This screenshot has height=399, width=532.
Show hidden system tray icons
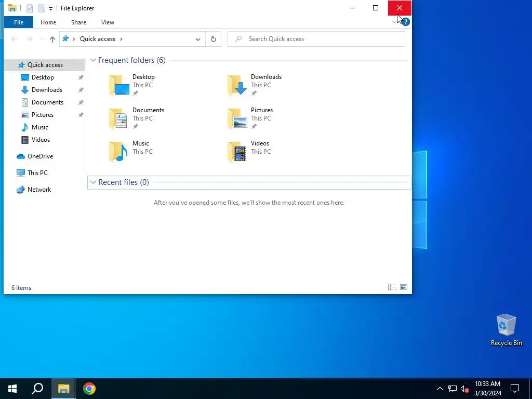tap(440, 389)
